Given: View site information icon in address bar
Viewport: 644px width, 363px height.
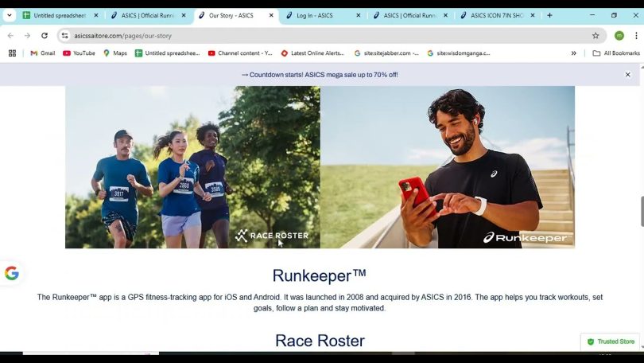Looking at the screenshot, I should click(65, 36).
